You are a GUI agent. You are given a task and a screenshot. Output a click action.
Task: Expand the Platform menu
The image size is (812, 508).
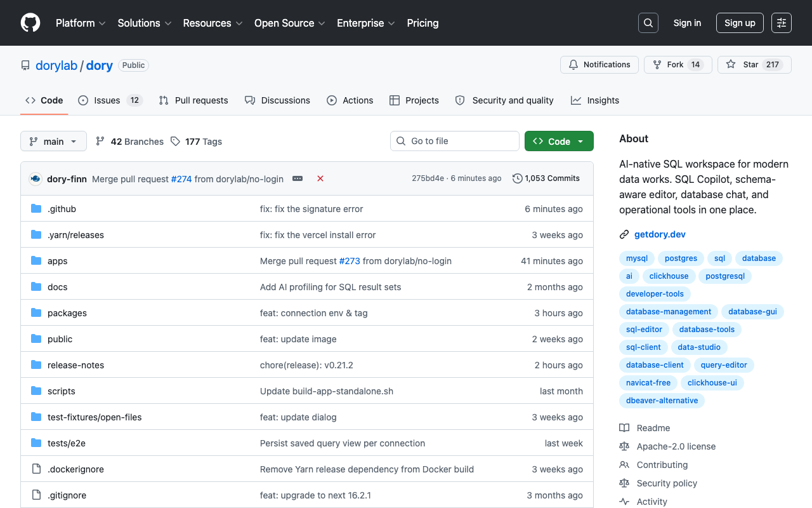81,23
